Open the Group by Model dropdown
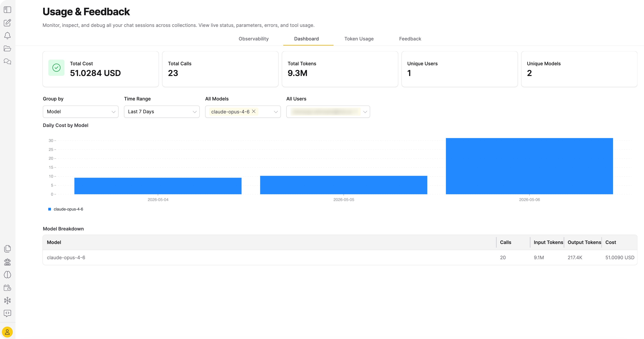 (x=80, y=112)
